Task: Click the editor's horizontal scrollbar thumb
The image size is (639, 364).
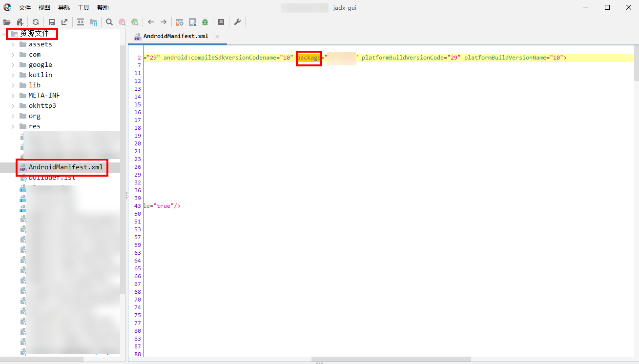Action: coord(391,359)
